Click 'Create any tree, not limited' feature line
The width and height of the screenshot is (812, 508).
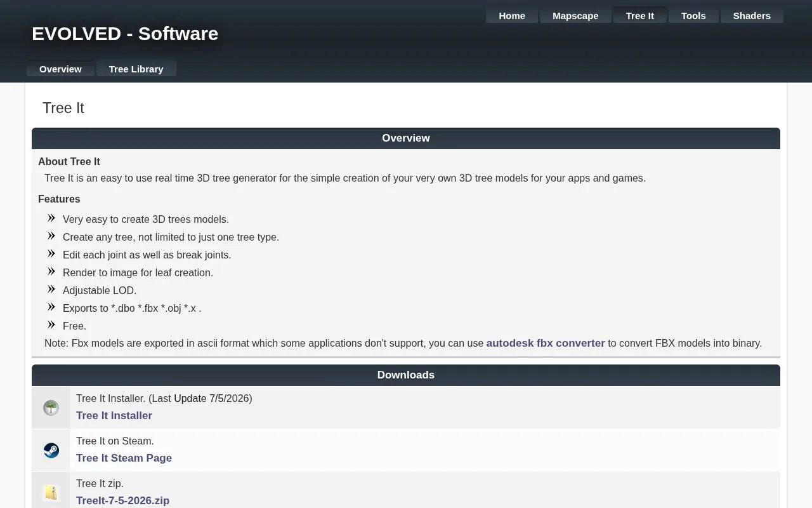pyautogui.click(x=171, y=237)
